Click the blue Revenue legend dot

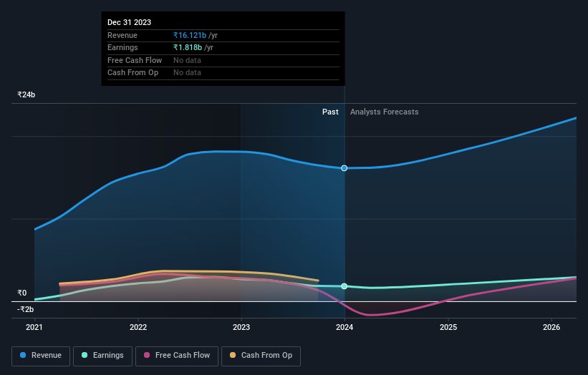(x=23, y=355)
